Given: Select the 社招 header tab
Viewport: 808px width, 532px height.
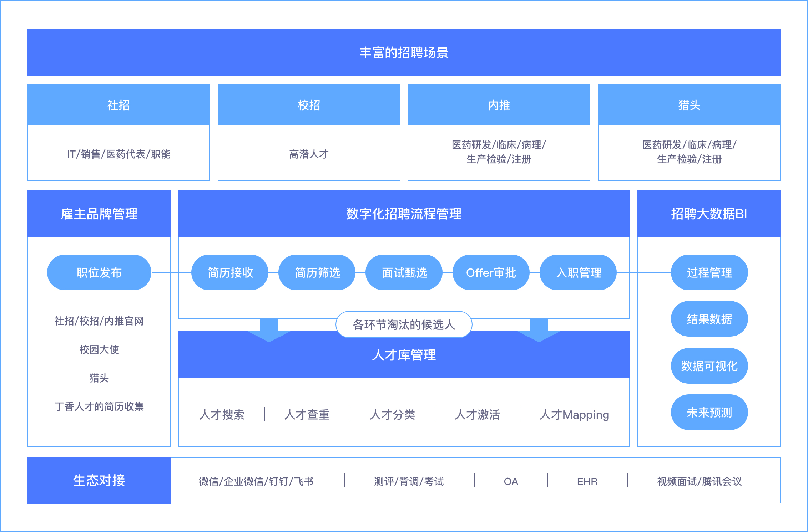Looking at the screenshot, I should click(x=118, y=105).
